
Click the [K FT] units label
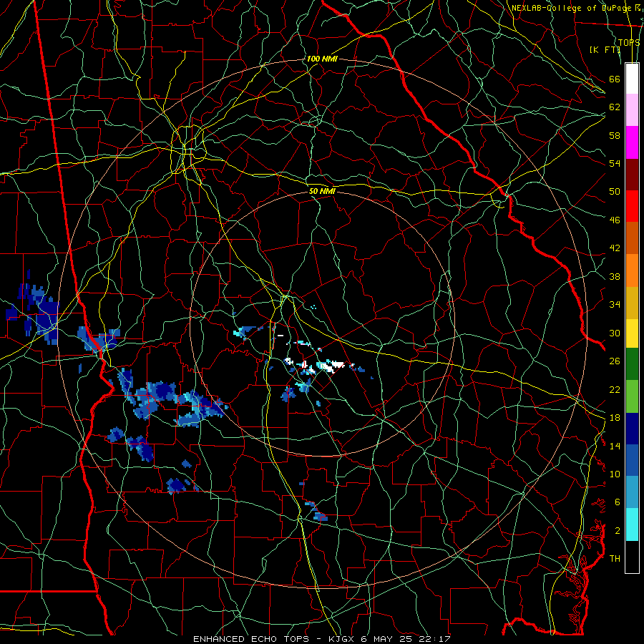coord(605,49)
